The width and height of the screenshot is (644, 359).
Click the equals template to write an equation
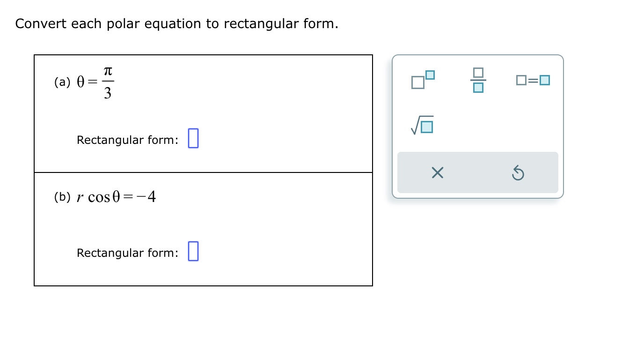pyautogui.click(x=534, y=80)
